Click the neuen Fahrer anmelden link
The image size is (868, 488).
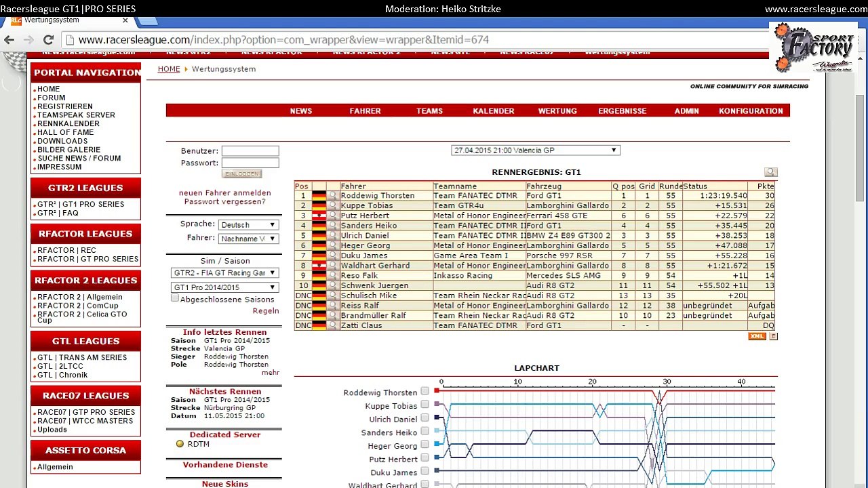click(224, 193)
